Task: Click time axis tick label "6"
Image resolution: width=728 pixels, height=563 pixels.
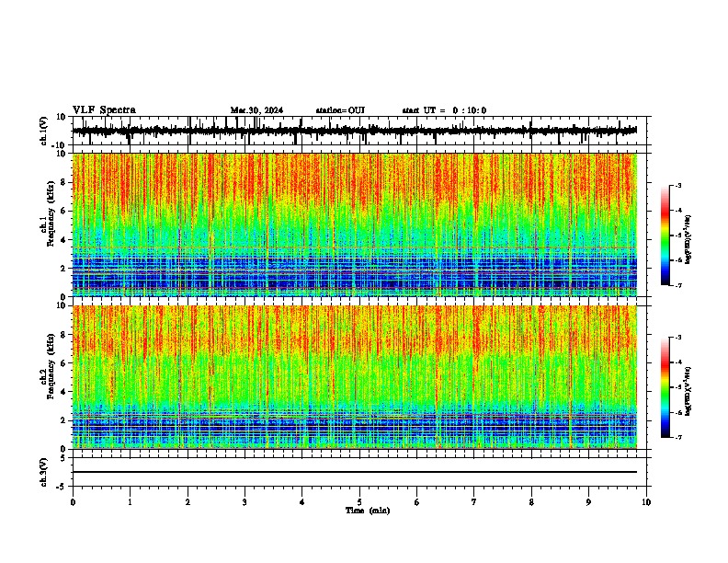Action: [x=417, y=502]
